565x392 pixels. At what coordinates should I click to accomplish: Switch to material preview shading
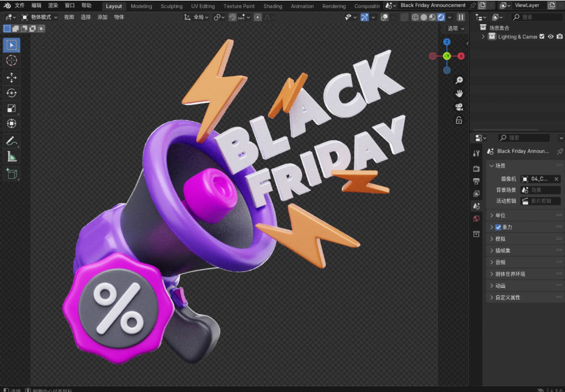[x=432, y=17]
